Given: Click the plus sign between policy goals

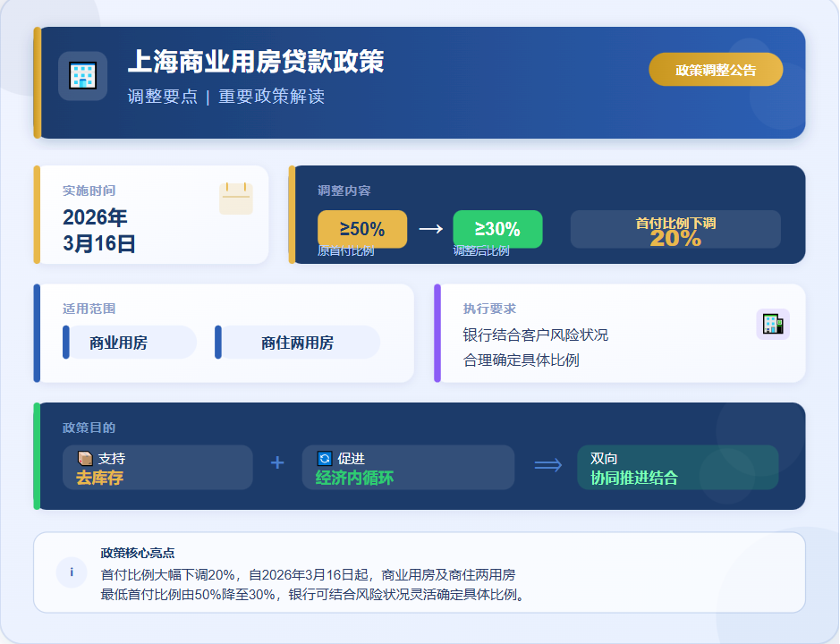Looking at the screenshot, I should tap(277, 463).
